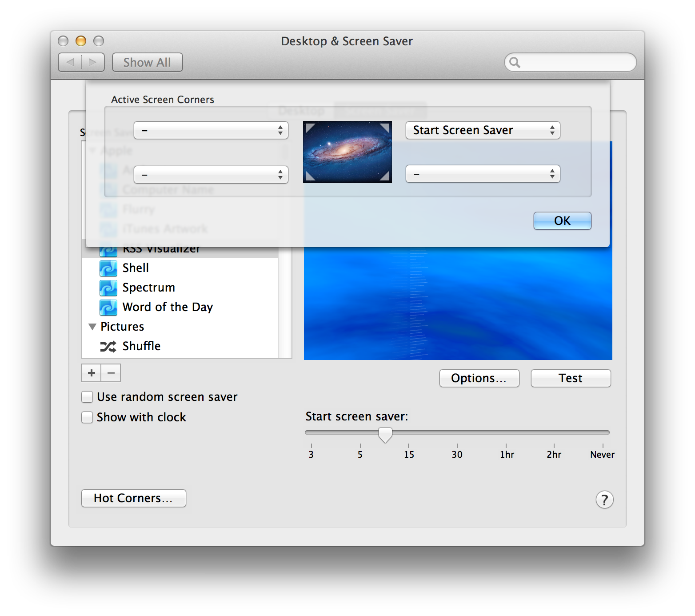This screenshot has height=616, width=695.
Task: Collapse the Pictures group triangle
Action: 92,327
